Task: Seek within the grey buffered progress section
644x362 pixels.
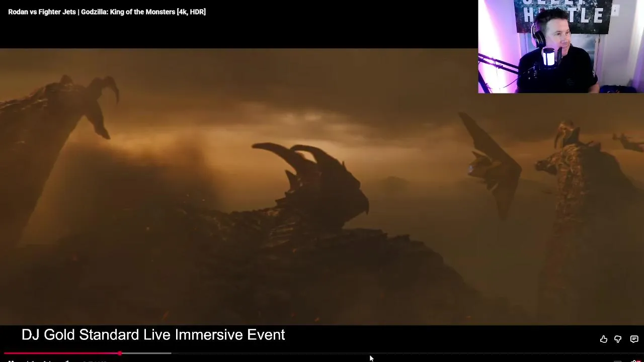Action: [x=146, y=353]
